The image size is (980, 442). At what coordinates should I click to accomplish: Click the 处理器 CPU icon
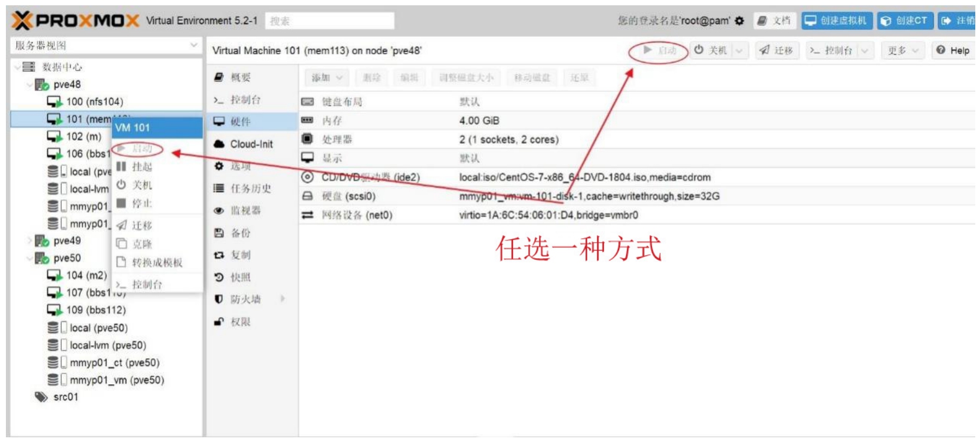(x=307, y=139)
